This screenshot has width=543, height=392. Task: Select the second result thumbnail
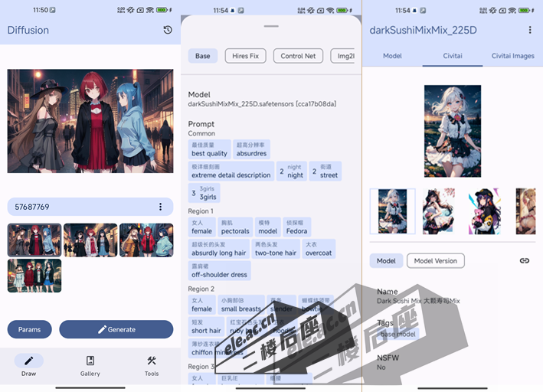coord(90,240)
